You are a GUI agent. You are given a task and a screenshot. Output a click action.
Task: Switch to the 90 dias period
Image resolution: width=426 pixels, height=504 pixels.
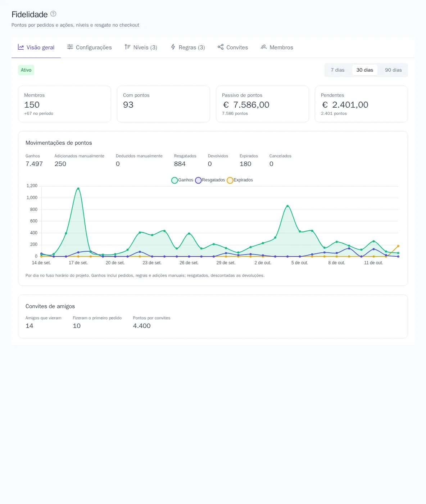pos(393,70)
